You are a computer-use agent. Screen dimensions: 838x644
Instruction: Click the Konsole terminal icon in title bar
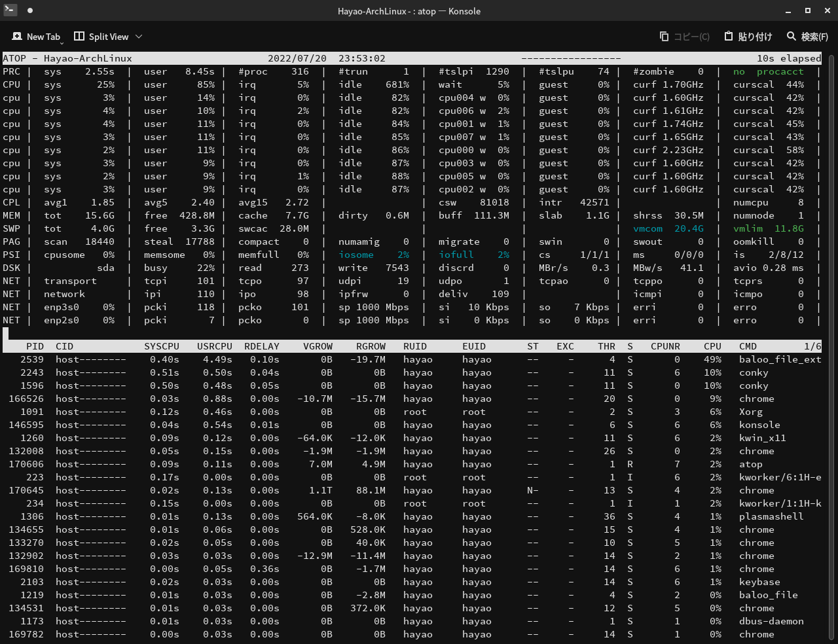click(x=10, y=10)
